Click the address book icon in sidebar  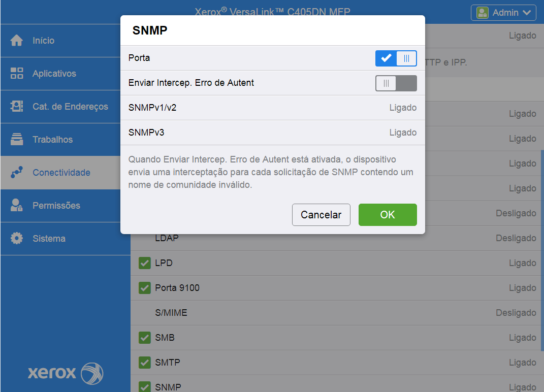pyautogui.click(x=17, y=107)
